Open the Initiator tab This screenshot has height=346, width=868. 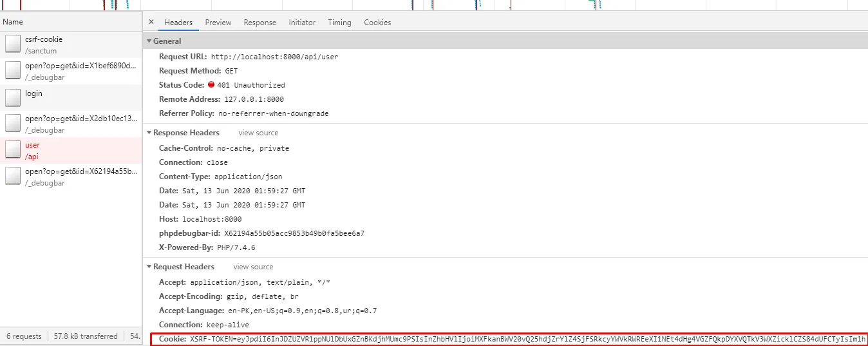[302, 23]
